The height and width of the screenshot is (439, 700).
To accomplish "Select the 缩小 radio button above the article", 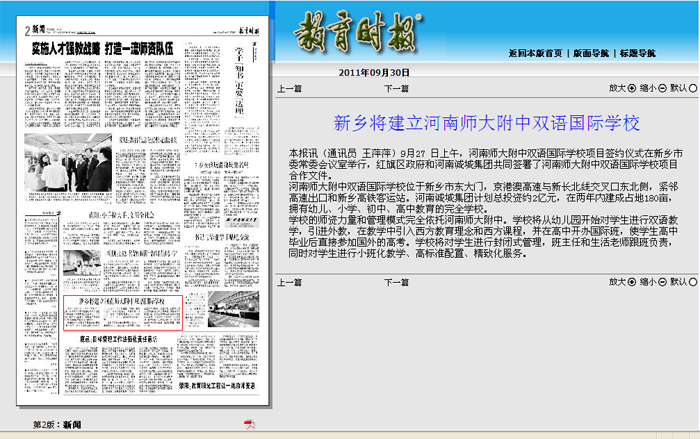I will [x=660, y=88].
